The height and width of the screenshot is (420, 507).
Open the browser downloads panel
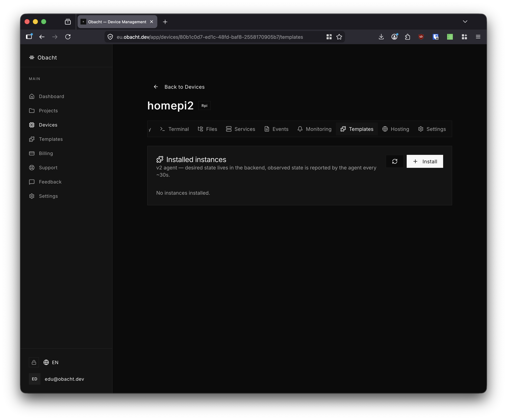point(381,37)
